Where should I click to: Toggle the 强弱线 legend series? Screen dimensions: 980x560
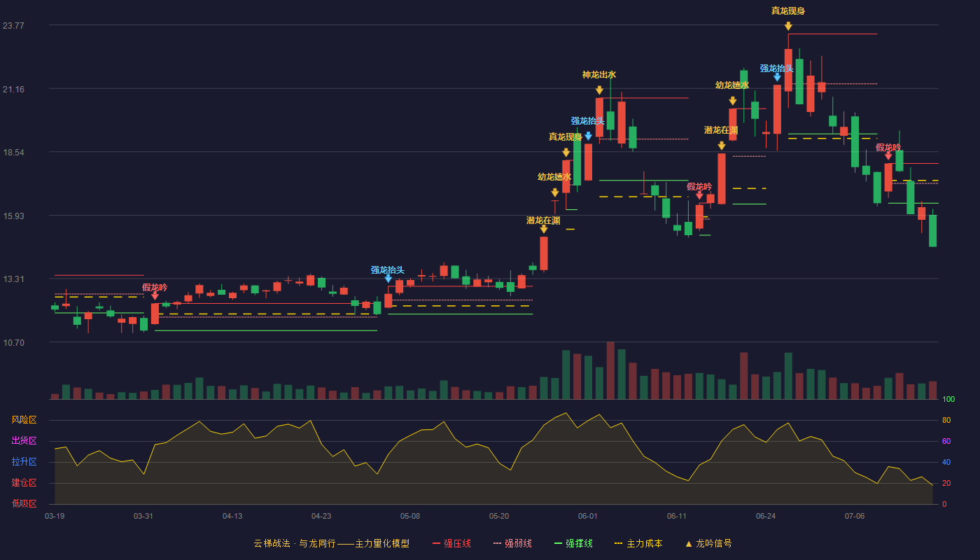[512, 543]
